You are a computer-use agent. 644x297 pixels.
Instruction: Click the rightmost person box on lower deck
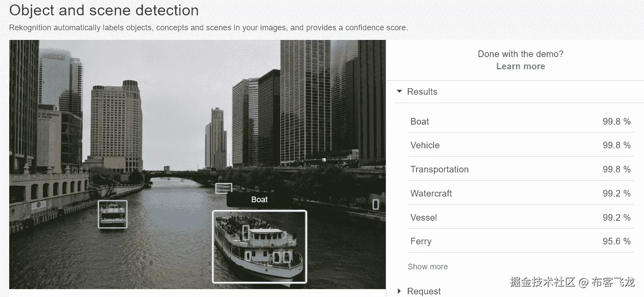point(287,257)
